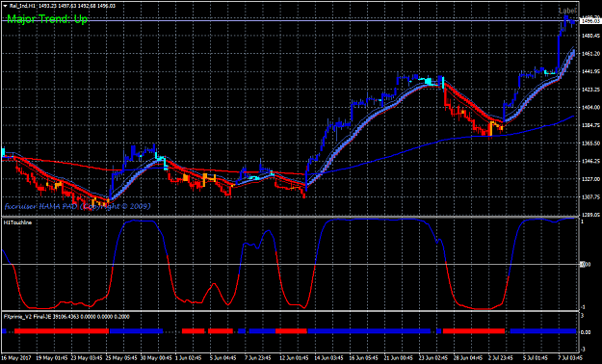Image resolution: width=602 pixels, height=364 pixels.
Task: Click the 1404.00 price level on the axis
Action: click(590, 108)
